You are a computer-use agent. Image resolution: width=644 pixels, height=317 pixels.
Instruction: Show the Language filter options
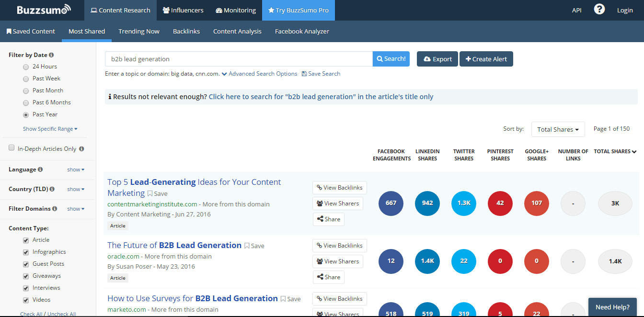76,170
